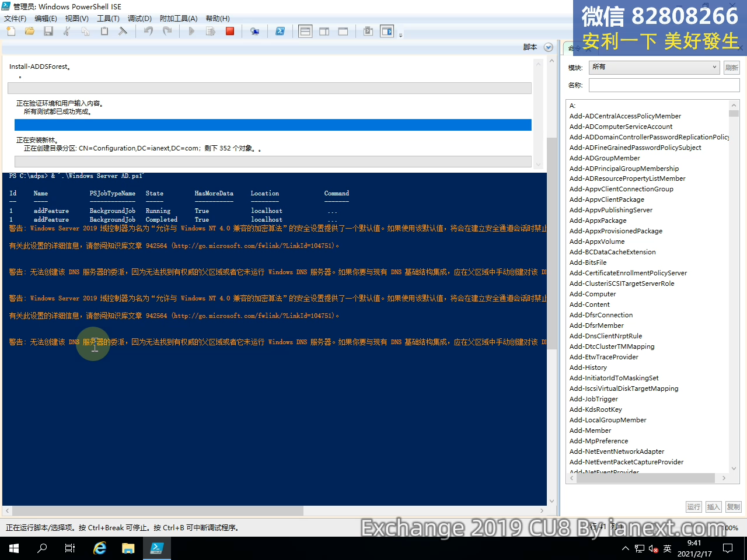
Task: Open the Windows Start menu
Action: point(14,548)
